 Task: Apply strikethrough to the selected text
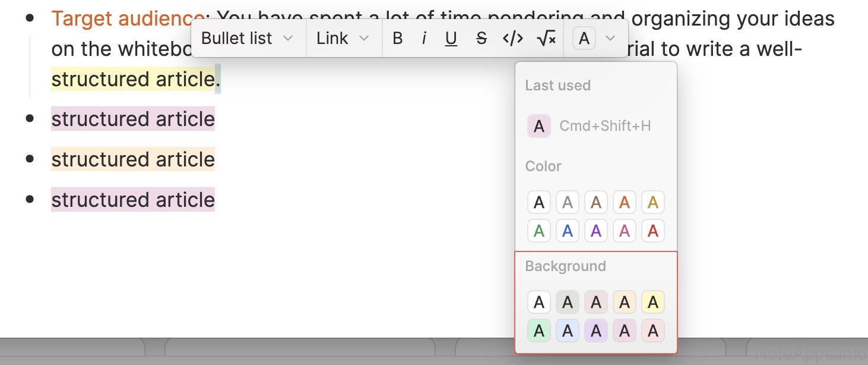(x=481, y=39)
